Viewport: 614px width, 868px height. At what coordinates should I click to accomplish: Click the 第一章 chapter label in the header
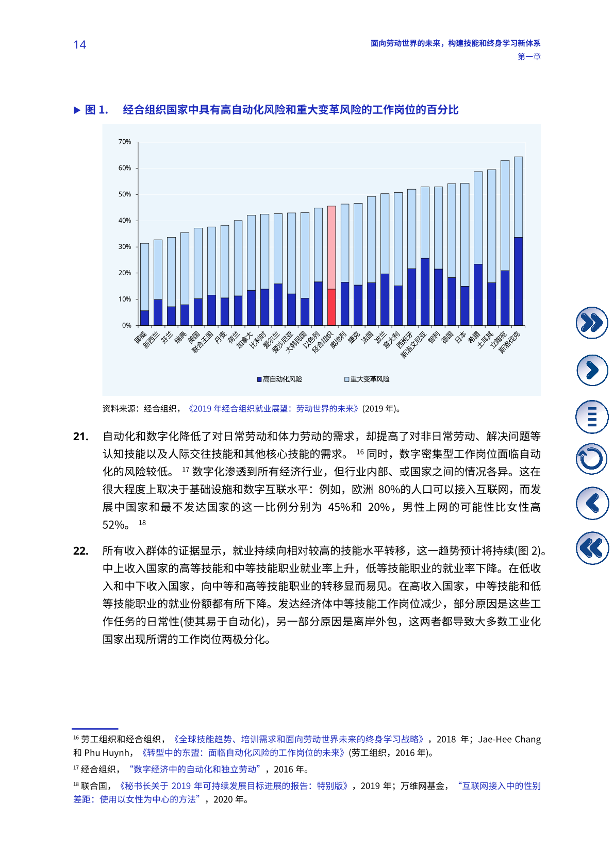point(529,57)
